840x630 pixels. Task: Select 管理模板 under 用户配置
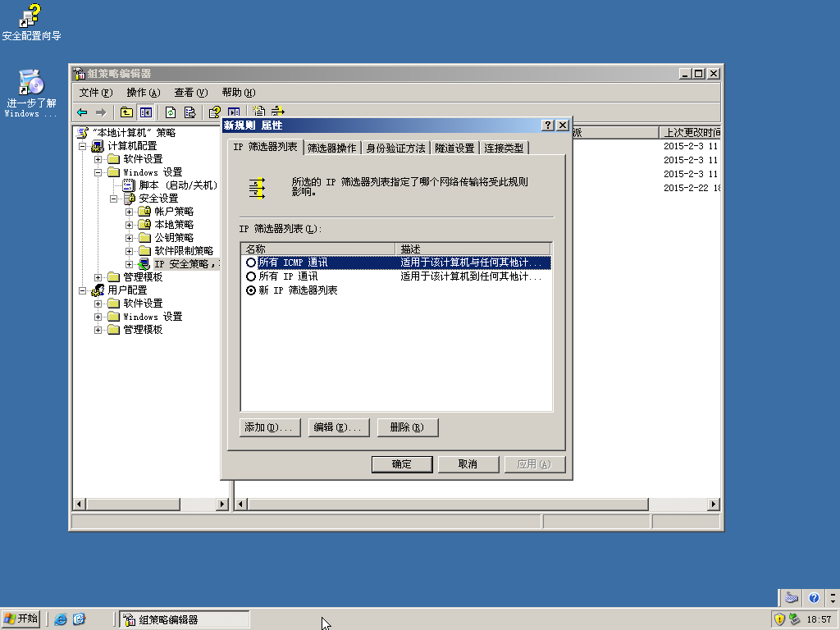point(143,330)
